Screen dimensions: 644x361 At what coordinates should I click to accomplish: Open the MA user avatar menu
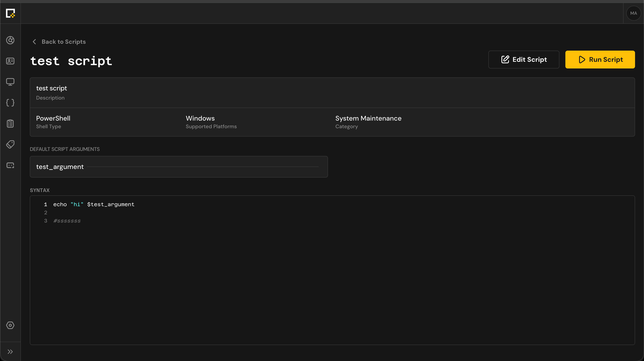633,13
